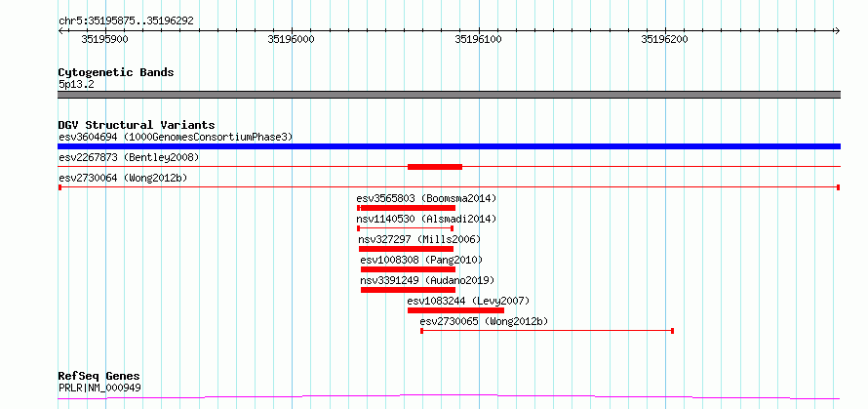The height and width of the screenshot is (409, 868).
Task: Click the 5p13.2 band label
Action: tap(76, 85)
